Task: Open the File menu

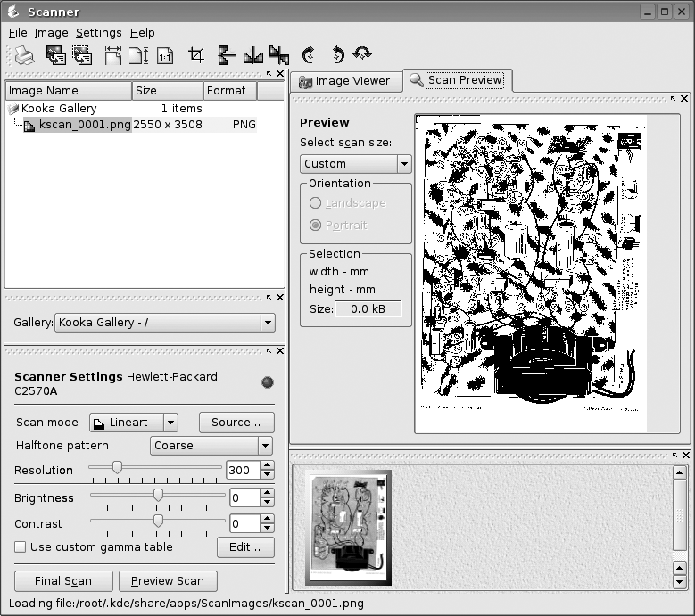Action: pyautogui.click(x=18, y=33)
